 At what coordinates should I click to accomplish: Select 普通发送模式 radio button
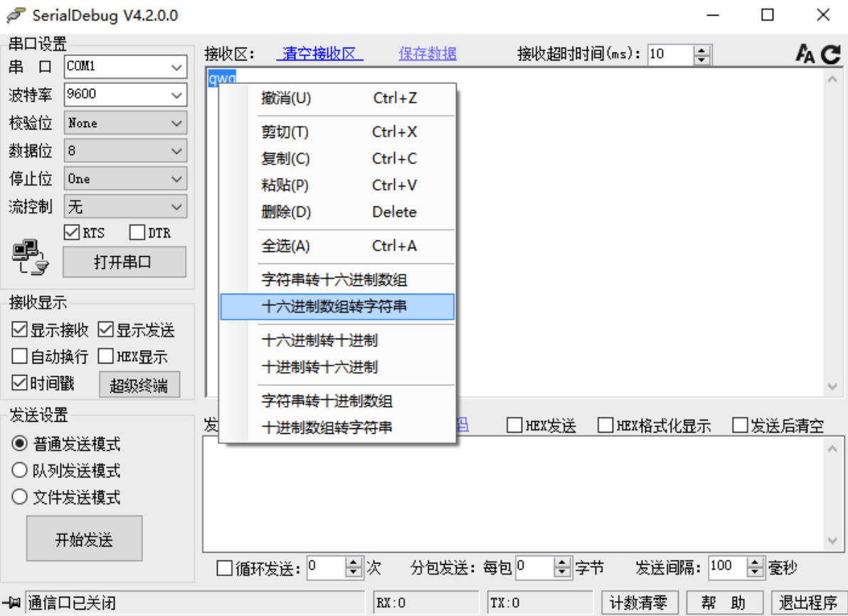point(19,443)
